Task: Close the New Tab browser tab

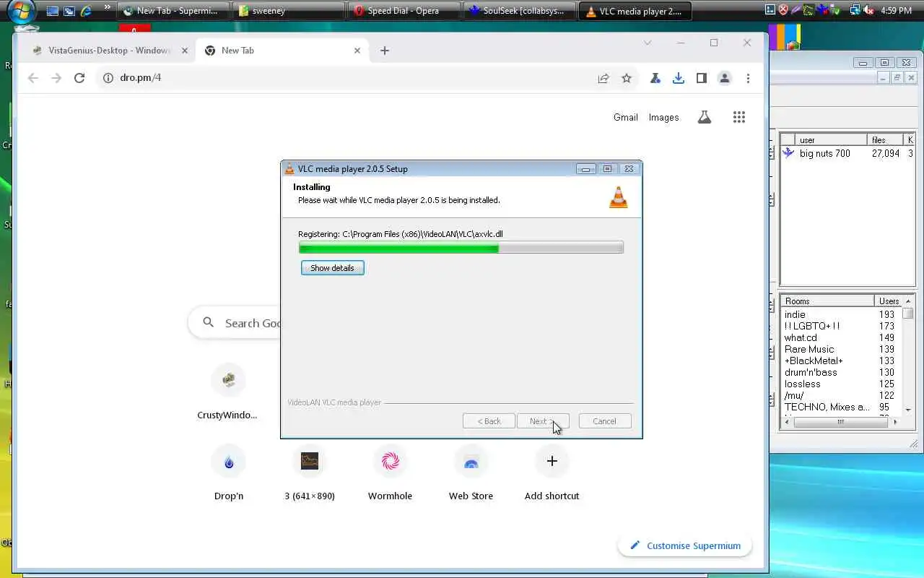Action: (357, 51)
